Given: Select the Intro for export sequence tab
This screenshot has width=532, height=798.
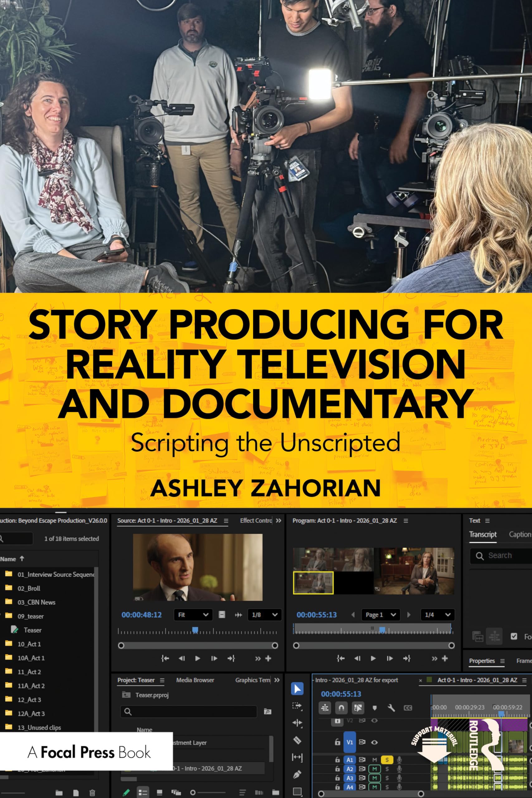Looking at the screenshot, I should (x=356, y=680).
